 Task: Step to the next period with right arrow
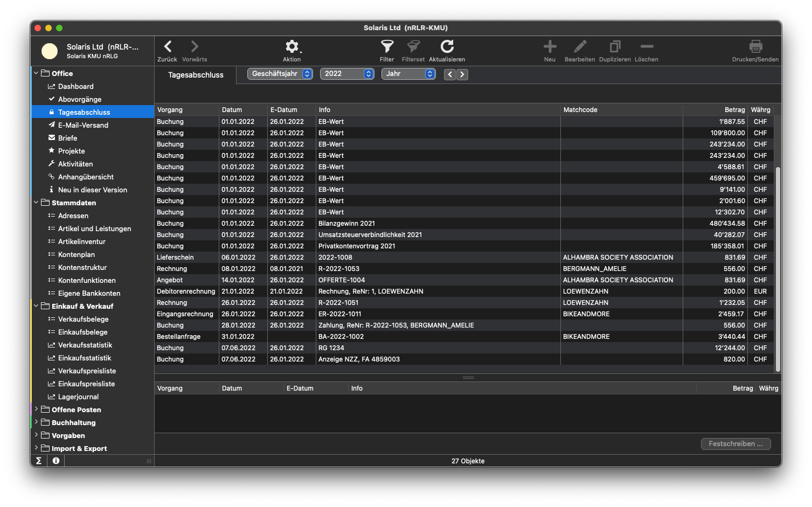point(462,74)
